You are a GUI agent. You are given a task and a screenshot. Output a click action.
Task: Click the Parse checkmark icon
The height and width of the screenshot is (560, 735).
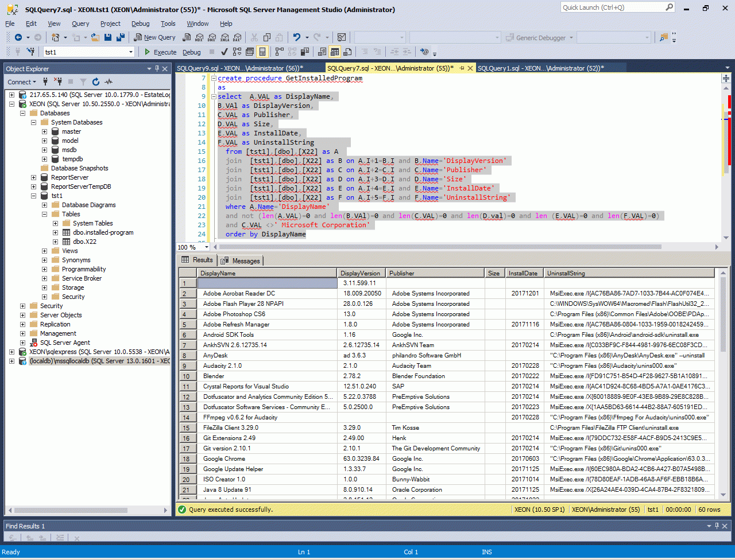tap(225, 52)
